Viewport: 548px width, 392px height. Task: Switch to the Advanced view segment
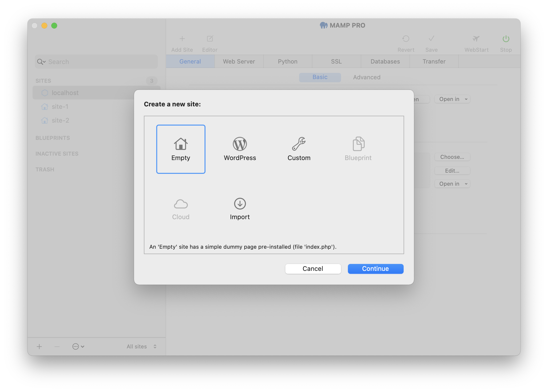[367, 77]
